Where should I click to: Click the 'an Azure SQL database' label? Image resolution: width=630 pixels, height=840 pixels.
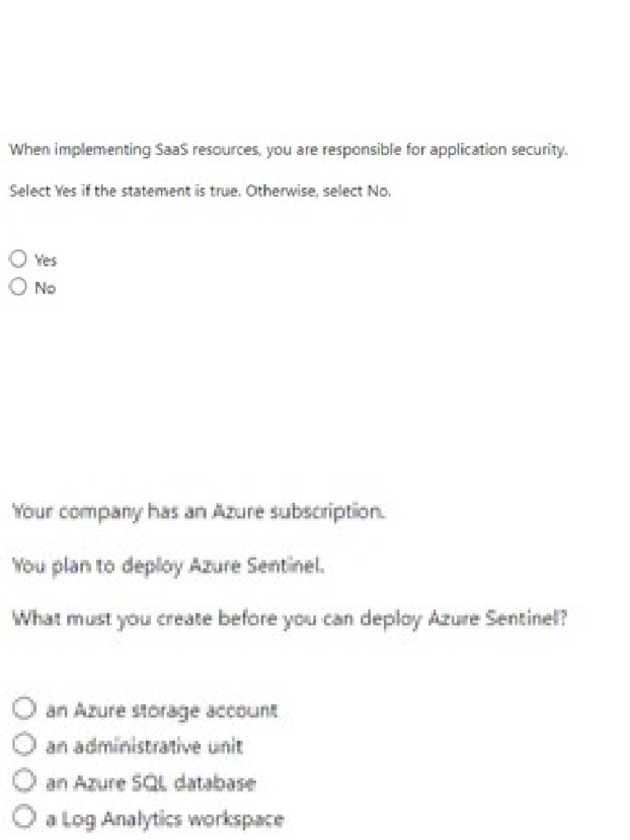151,783
